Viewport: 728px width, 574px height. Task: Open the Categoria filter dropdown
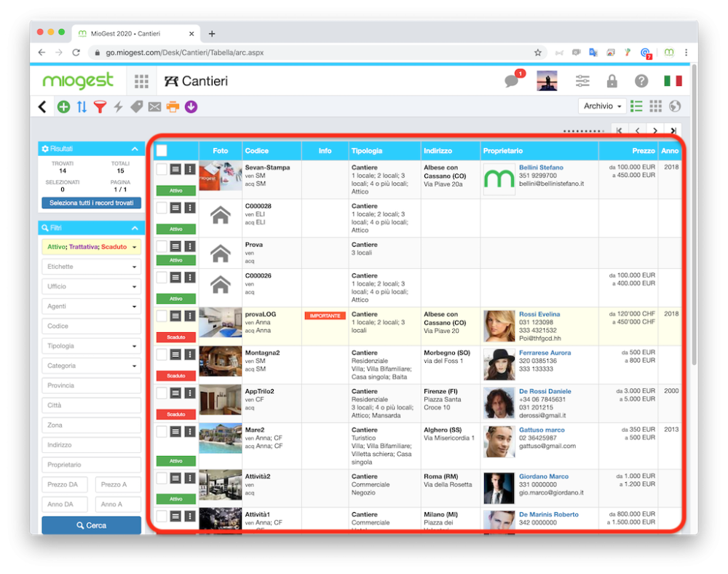[92, 366]
